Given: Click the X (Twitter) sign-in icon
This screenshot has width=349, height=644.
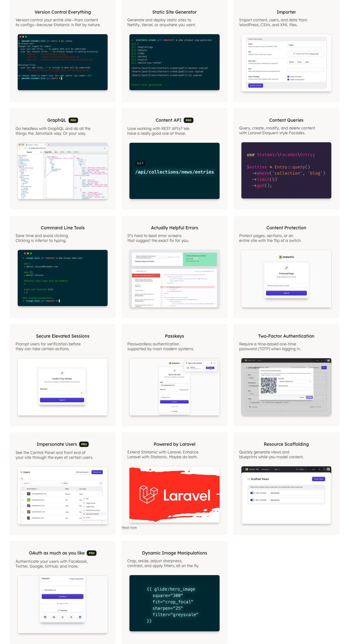Looking at the screenshot, I should pyautogui.click(x=71, y=617).
